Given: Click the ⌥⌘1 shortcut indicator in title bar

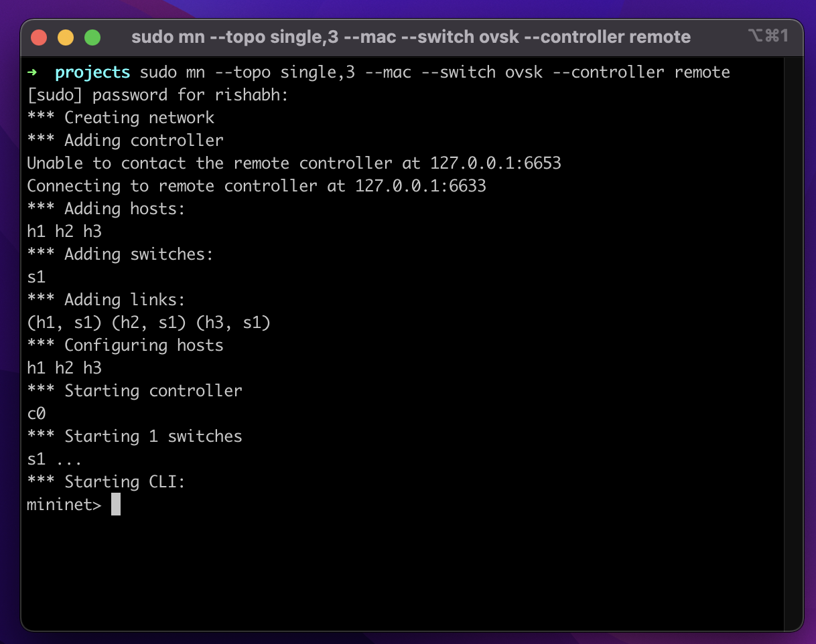Looking at the screenshot, I should coord(768,36).
